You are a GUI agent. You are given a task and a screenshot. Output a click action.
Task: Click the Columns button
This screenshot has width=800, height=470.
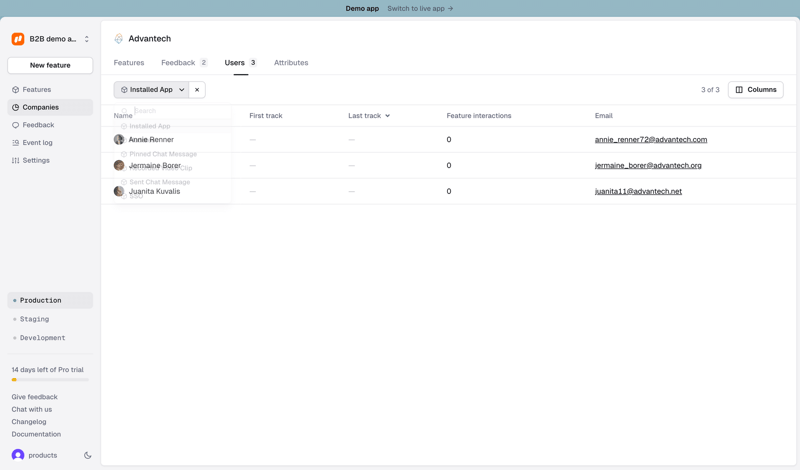coord(756,90)
